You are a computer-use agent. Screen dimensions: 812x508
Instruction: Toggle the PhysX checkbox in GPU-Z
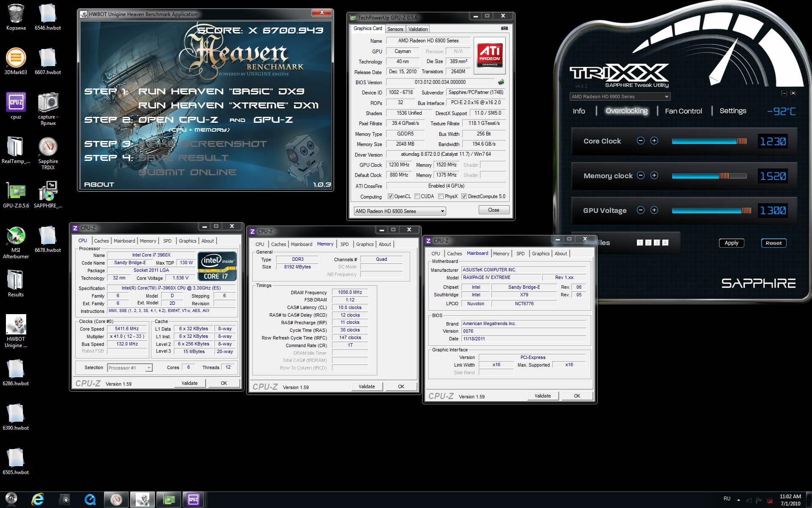[x=441, y=196]
